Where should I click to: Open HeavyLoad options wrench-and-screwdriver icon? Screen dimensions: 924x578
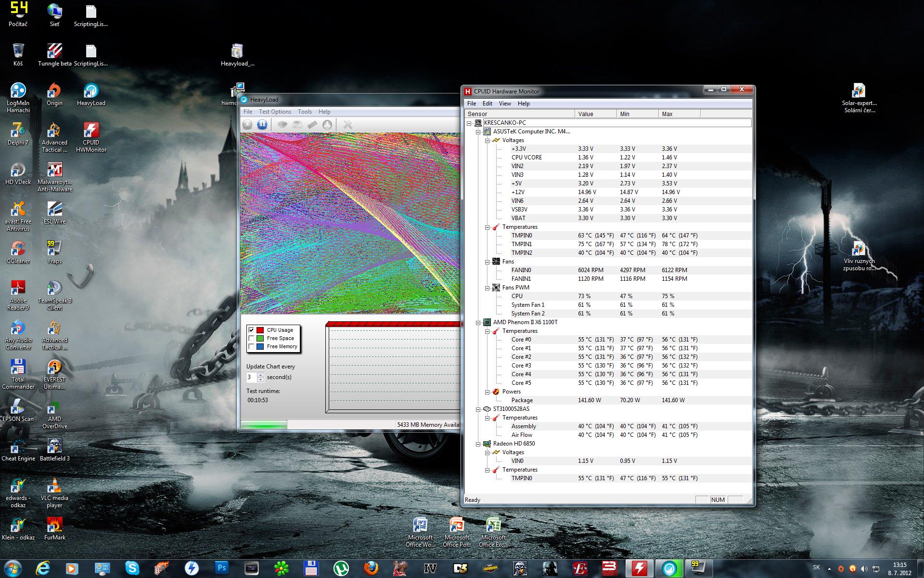coord(347,125)
